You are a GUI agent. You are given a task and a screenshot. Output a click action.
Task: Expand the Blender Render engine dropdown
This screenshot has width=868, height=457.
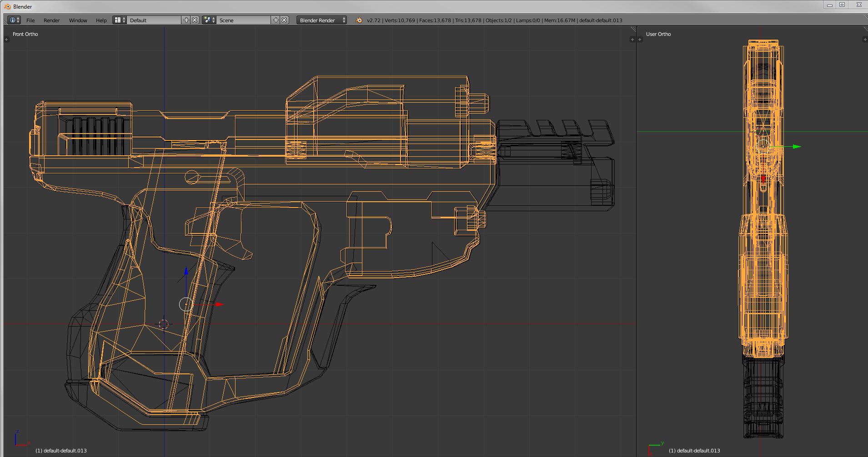tap(321, 20)
